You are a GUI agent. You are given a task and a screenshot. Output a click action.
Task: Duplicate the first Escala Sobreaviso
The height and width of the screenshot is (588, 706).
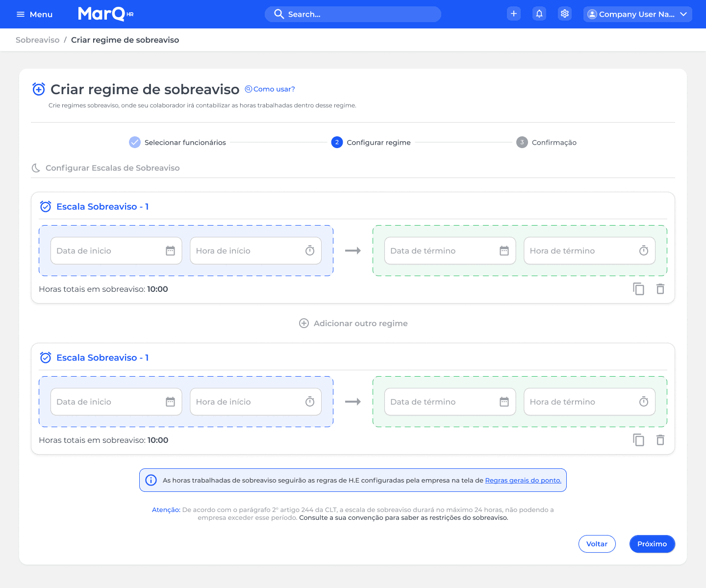pos(638,289)
